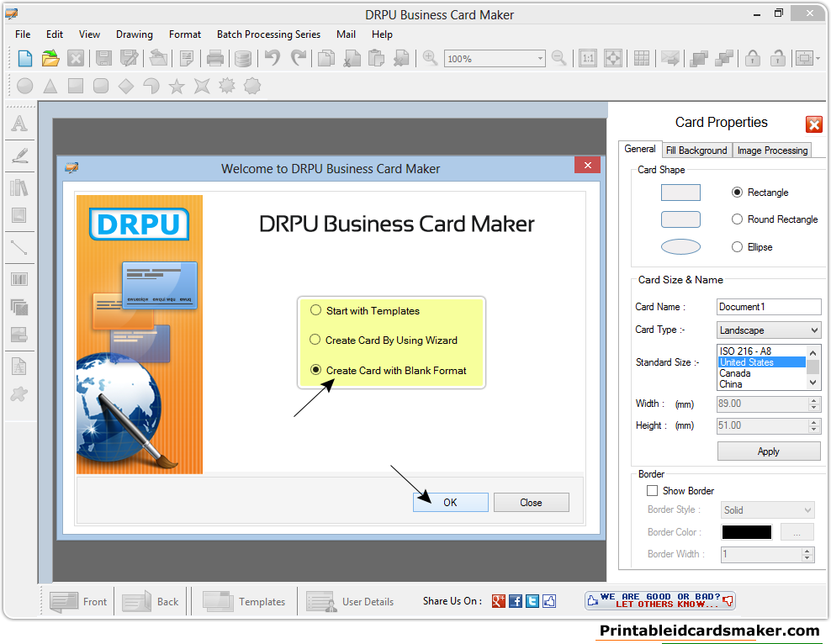
Task: Open the Card Type Landscape dropdown
Action: pos(814,330)
